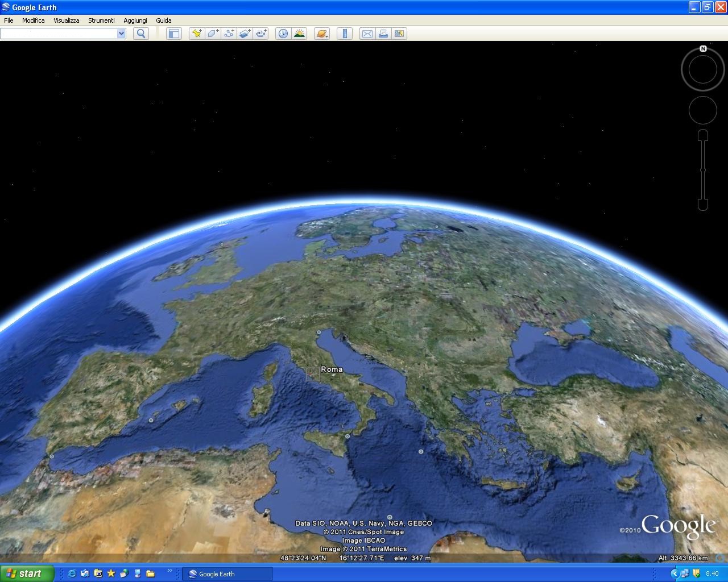
Task: Click the zoom-out end of zoom slider
Action: click(x=703, y=205)
